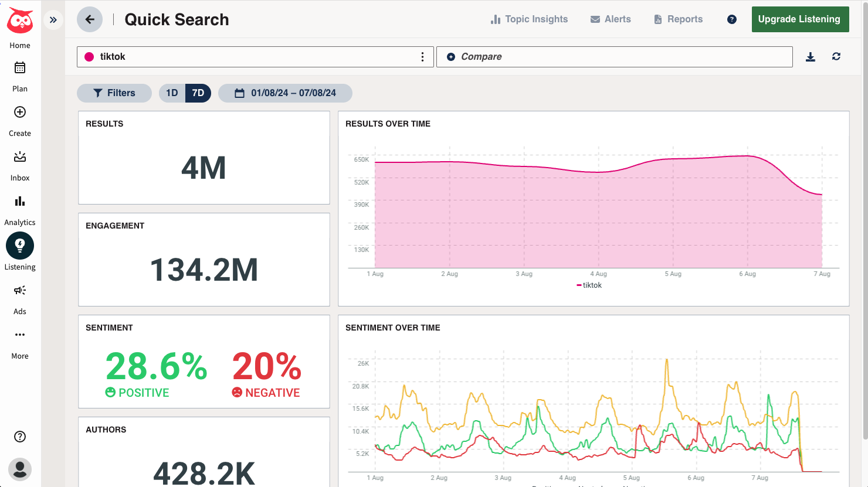Select the 7D time range
Image resolution: width=868 pixels, height=487 pixels.
click(x=198, y=93)
